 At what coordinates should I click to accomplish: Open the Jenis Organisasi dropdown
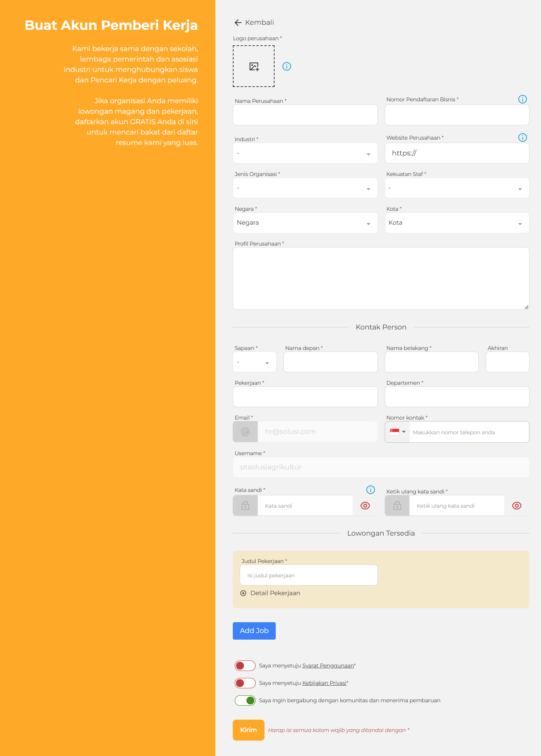[x=305, y=188]
